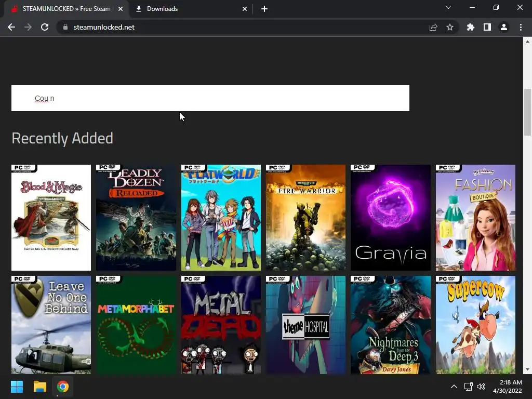Open the Flatworld game cover

221,218
